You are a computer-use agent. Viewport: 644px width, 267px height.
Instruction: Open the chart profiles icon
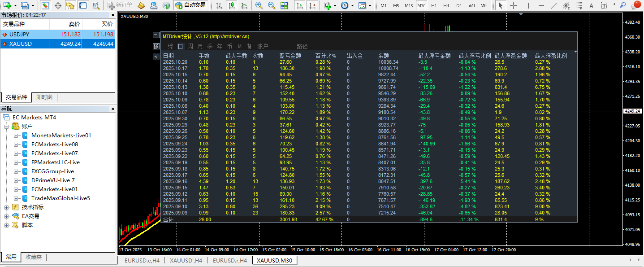[x=25, y=5]
